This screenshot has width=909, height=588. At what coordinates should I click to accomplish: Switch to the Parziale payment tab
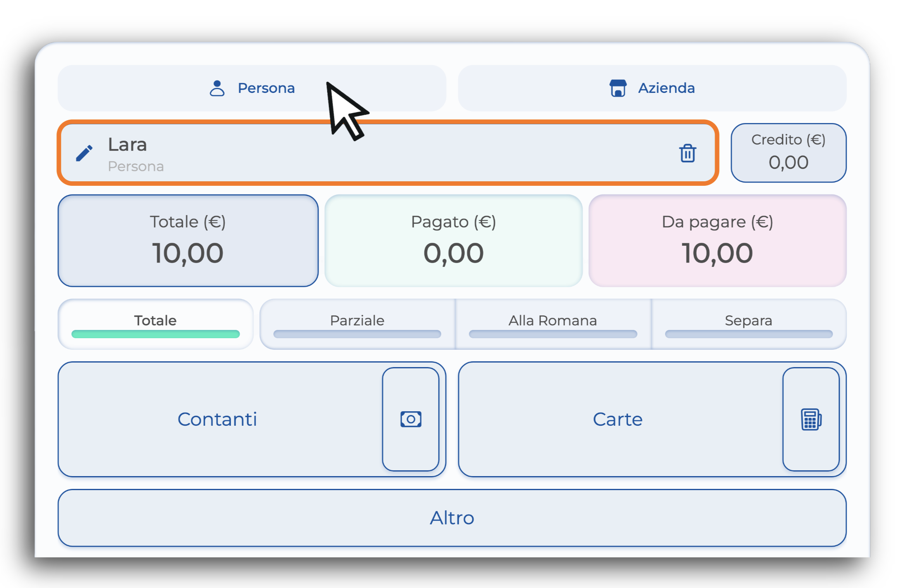[x=357, y=324]
